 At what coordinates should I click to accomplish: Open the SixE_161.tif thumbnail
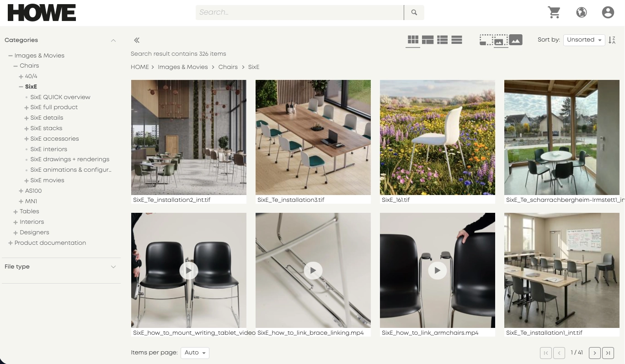point(438,137)
